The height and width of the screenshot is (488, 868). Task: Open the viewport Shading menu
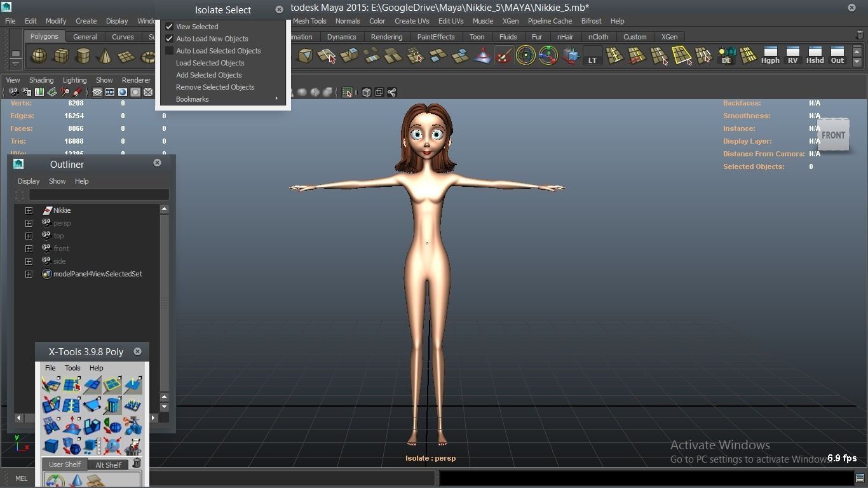point(41,80)
